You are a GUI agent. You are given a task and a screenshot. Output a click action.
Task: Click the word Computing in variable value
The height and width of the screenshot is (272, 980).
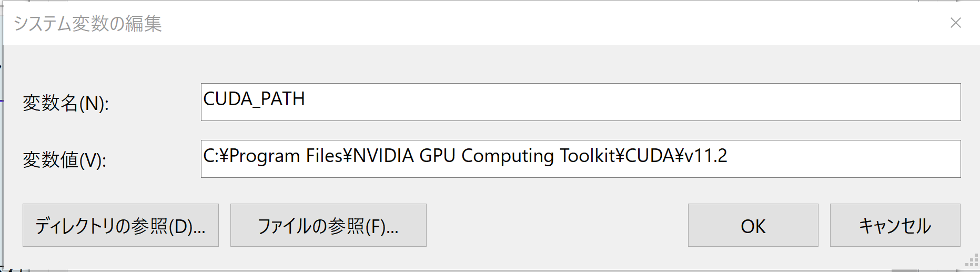pyautogui.click(x=507, y=156)
